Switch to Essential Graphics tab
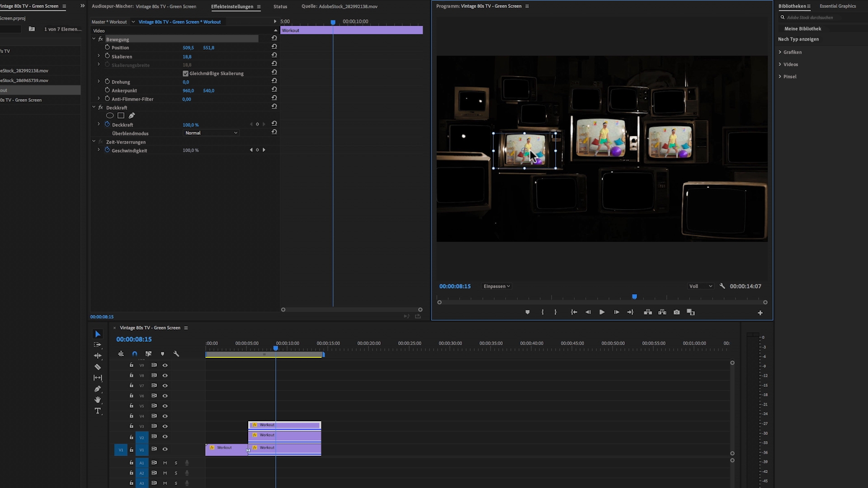The width and height of the screenshot is (868, 488). (x=837, y=6)
